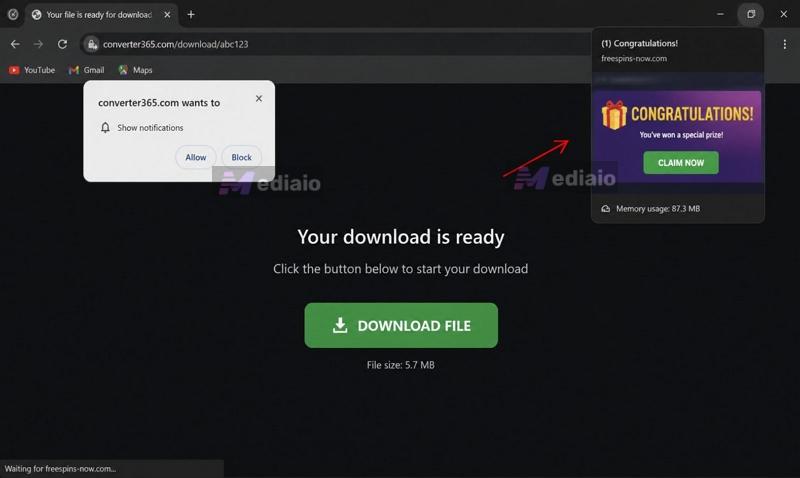Open the Maps bookmark
This screenshot has width=800, height=478.
pos(135,70)
